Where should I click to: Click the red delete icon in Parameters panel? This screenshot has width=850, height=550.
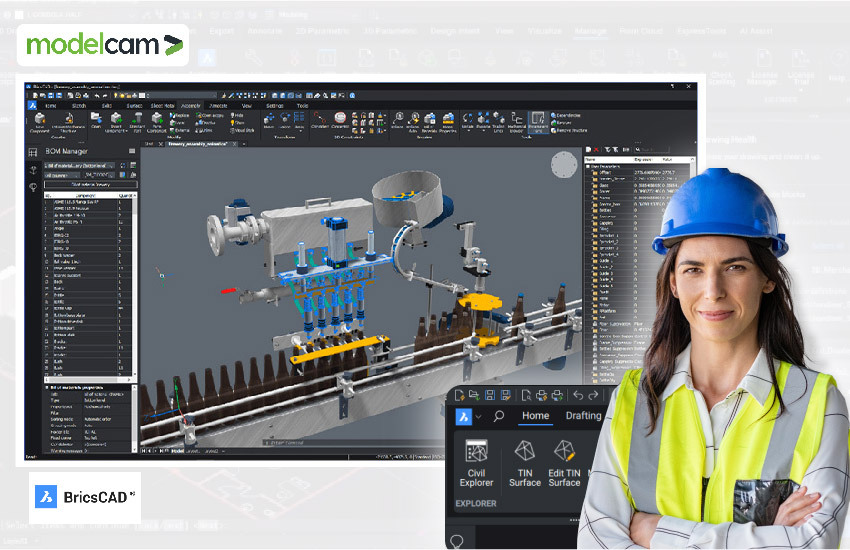[596, 150]
